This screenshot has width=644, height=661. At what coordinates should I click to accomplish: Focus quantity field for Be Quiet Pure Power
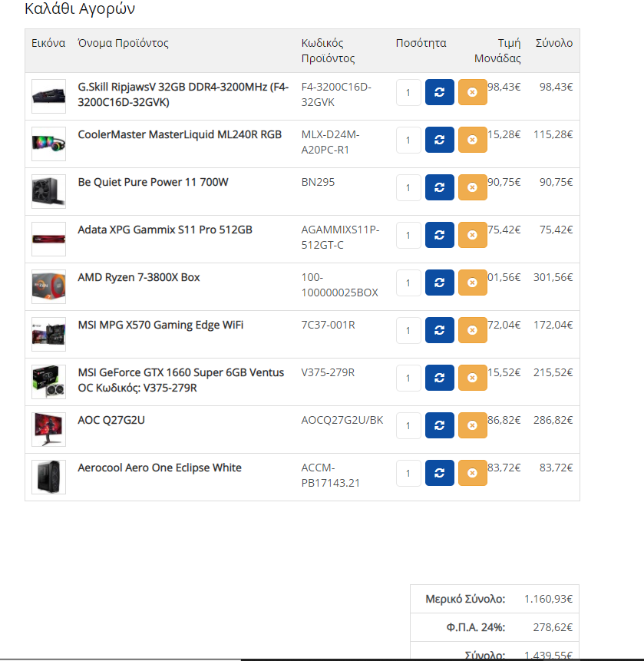pyautogui.click(x=408, y=187)
